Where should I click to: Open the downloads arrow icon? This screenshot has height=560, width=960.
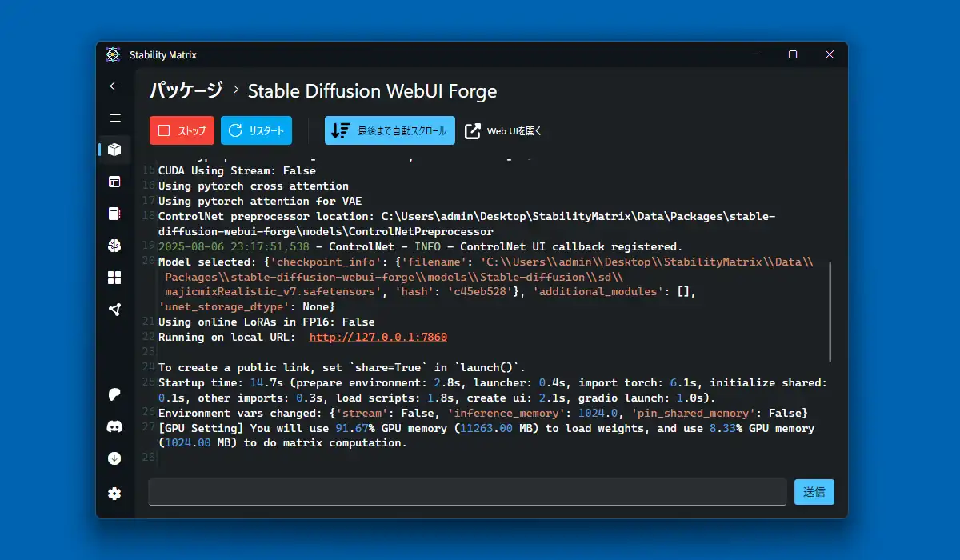[x=115, y=458]
